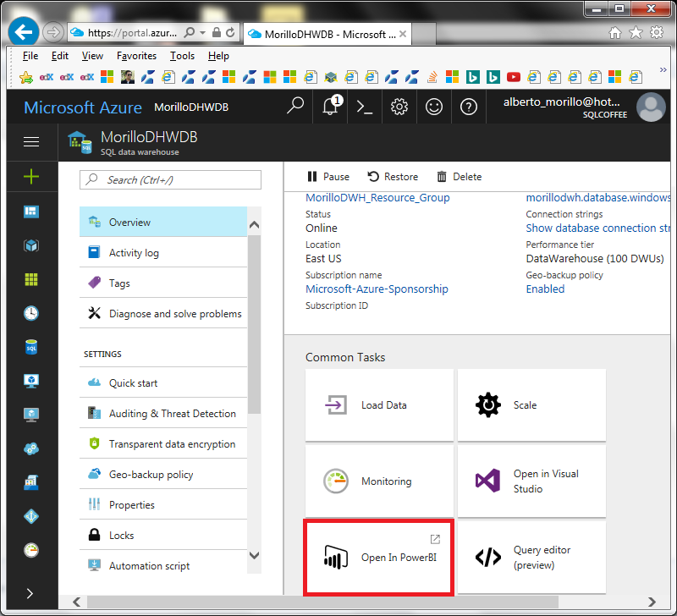677x616 pixels.
Task: Open Properties settings item
Action: (163, 504)
